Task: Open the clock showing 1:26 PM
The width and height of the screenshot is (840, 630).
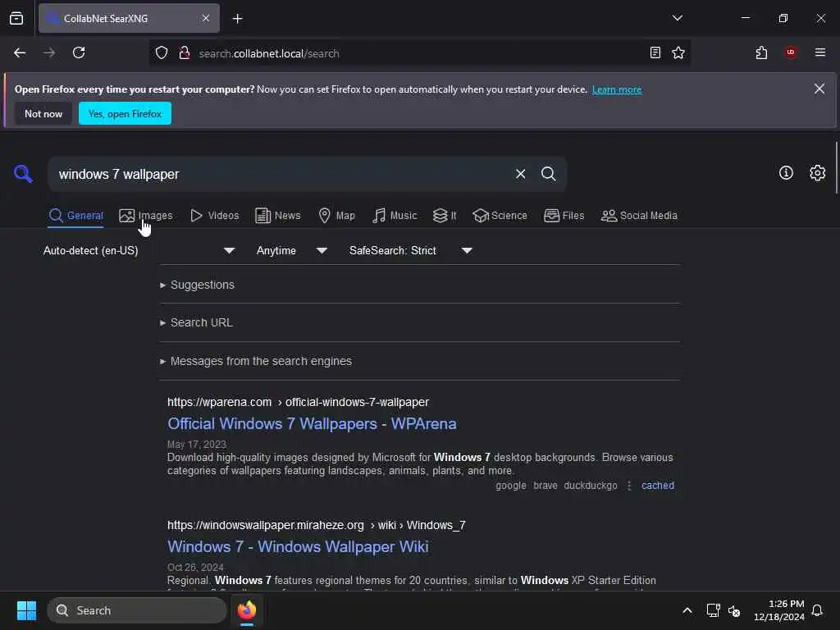Action: point(779,610)
